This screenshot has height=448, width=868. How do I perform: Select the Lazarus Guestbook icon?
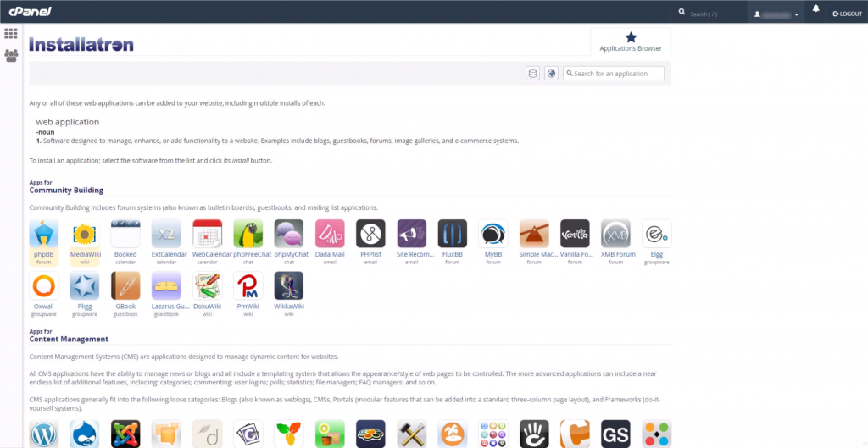click(167, 285)
